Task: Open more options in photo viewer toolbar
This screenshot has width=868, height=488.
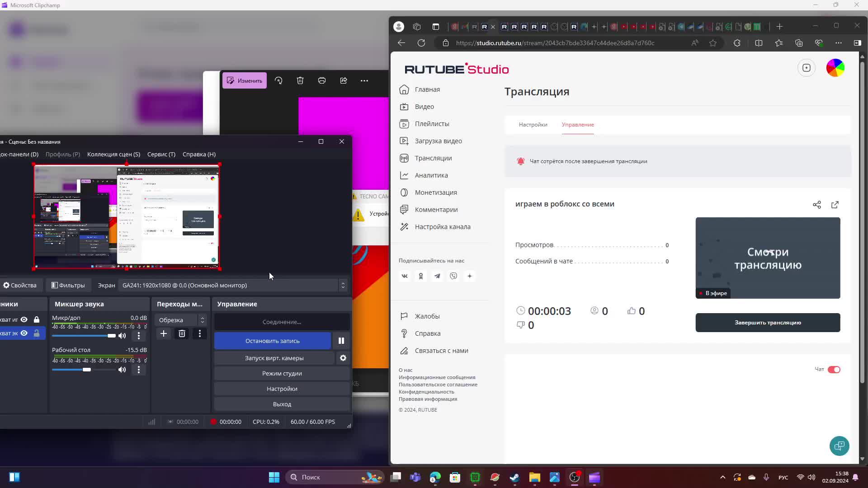Action: [364, 80]
